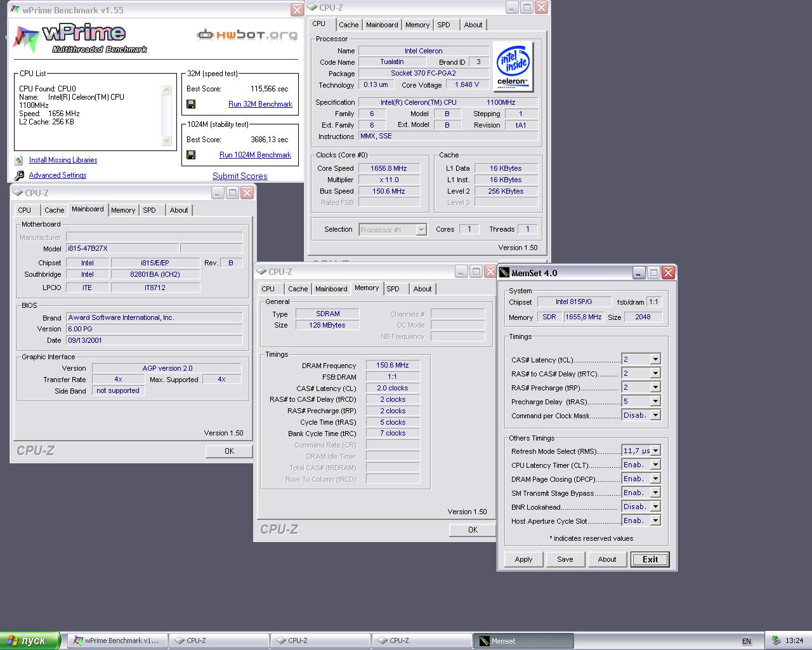The height and width of the screenshot is (650, 812).
Task: Select About tab in the Memory CPU-Z window
Action: (422, 289)
